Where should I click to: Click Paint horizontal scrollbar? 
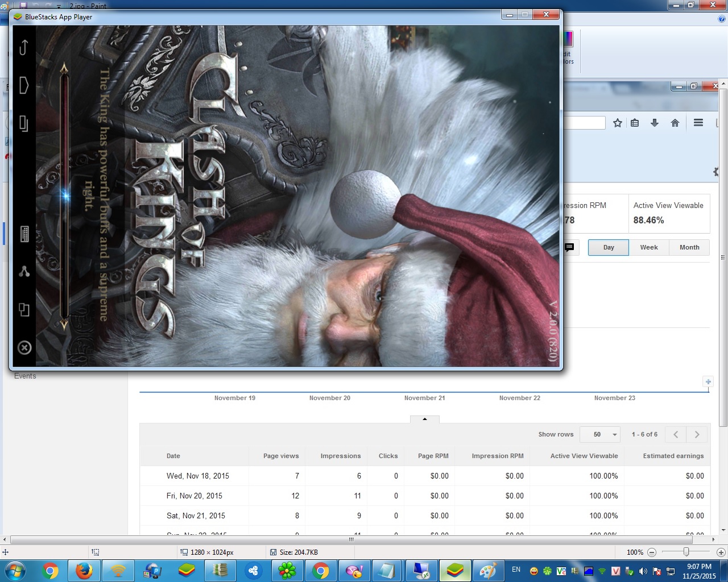351,540
